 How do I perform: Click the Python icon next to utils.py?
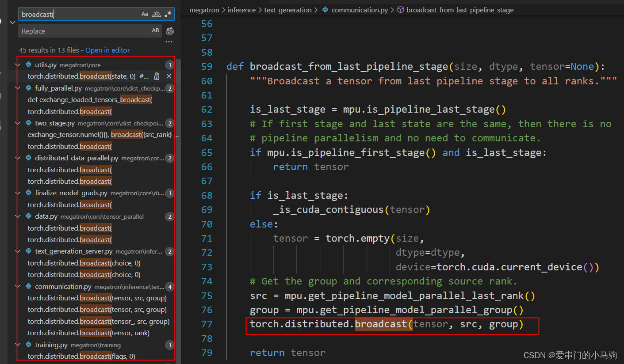point(29,64)
